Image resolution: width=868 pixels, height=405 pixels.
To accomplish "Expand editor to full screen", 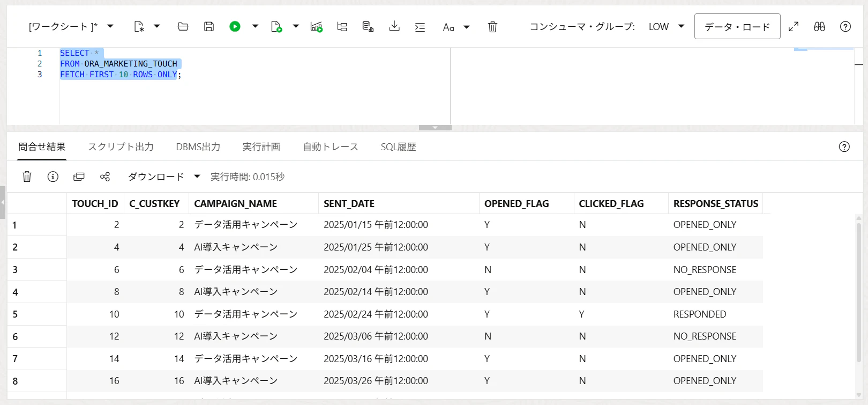I will point(794,26).
